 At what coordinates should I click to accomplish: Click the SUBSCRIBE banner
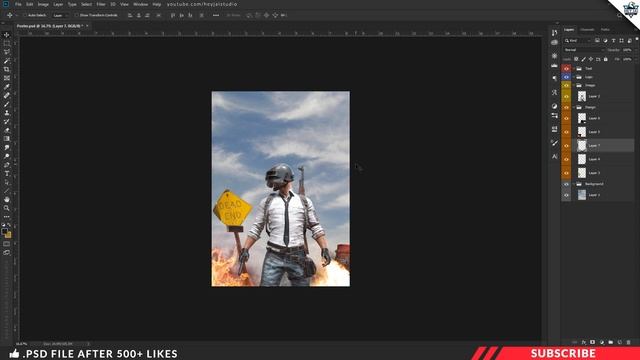[563, 353]
